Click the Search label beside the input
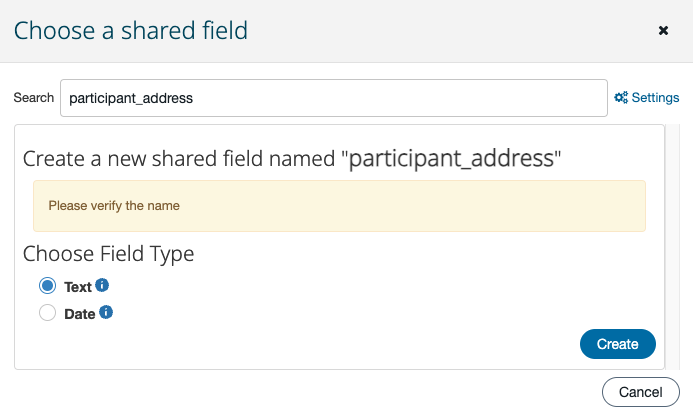The image size is (693, 418). [x=34, y=98]
